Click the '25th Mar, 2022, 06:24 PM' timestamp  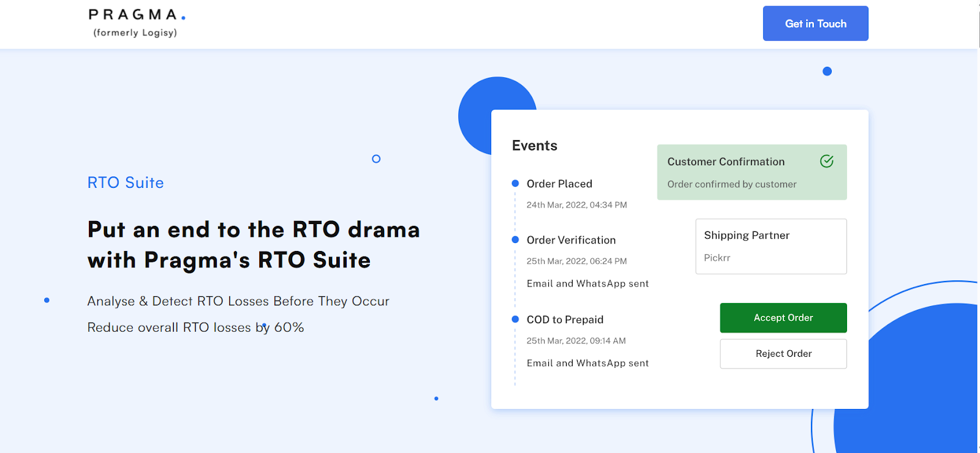576,261
